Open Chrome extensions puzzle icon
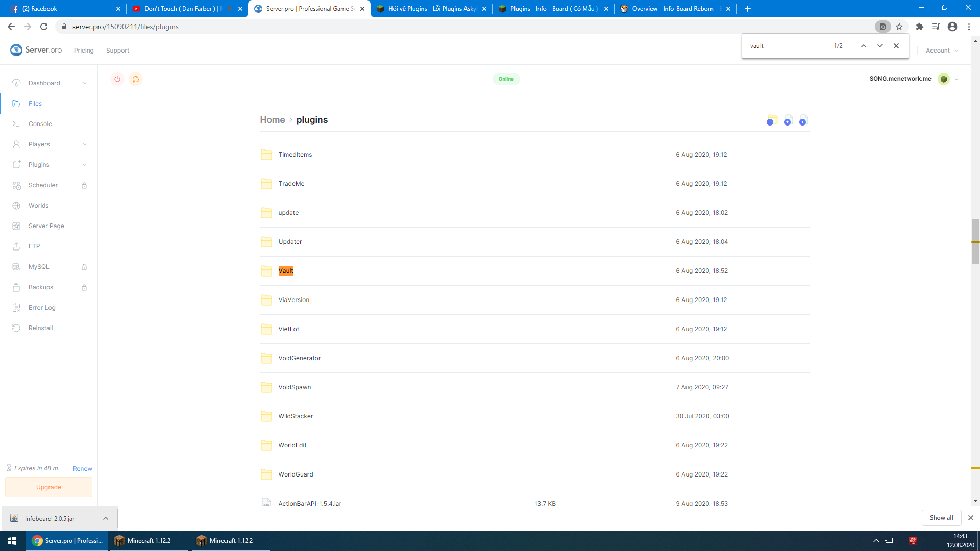Screen dimensions: 980x551 [x=919, y=27]
